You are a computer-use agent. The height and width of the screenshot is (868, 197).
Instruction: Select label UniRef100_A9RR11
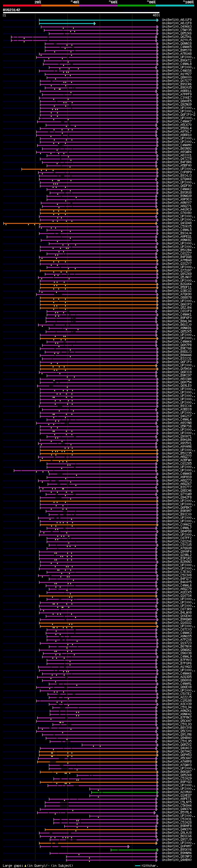point(177,91)
